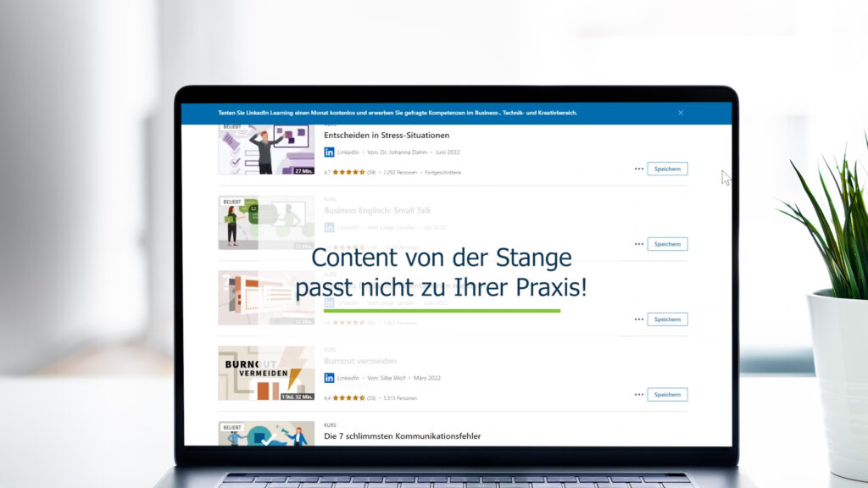Click author 'Von: Silke Wolf'

386,378
